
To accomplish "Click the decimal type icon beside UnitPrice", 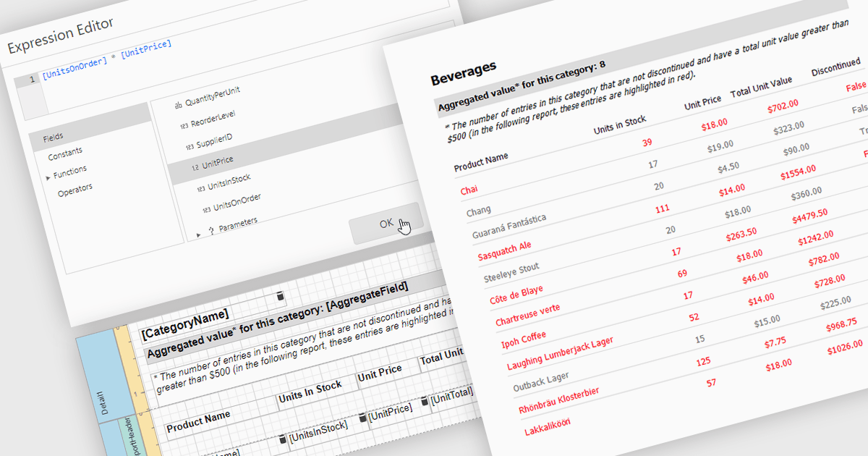I will coord(195,167).
